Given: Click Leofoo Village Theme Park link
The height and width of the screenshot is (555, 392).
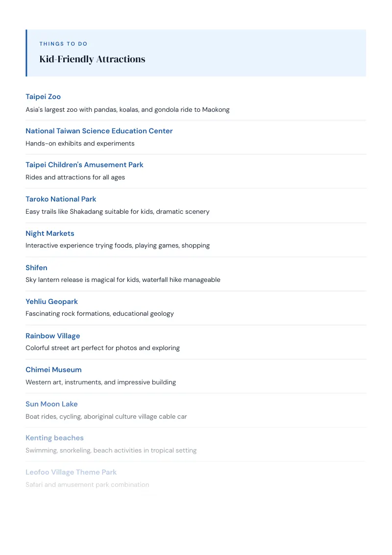Looking at the screenshot, I should [x=71, y=472].
